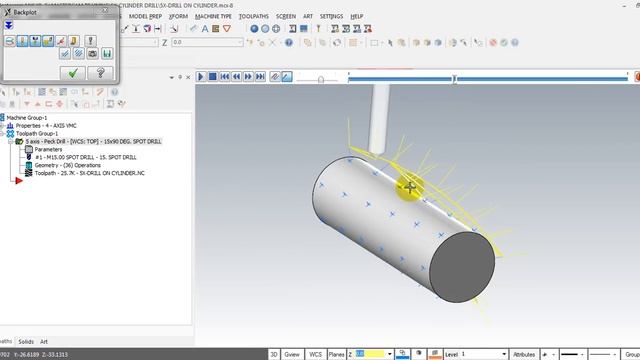The width and height of the screenshot is (640, 360).
Task: Click the letter A text tool icon
Action: pyautogui.click(x=205, y=29)
